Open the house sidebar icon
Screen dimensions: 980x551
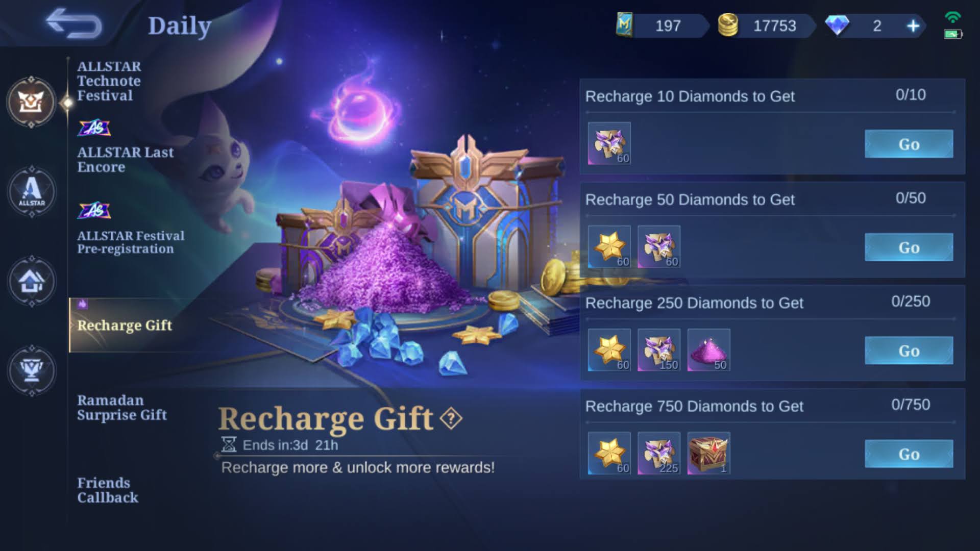click(x=32, y=281)
